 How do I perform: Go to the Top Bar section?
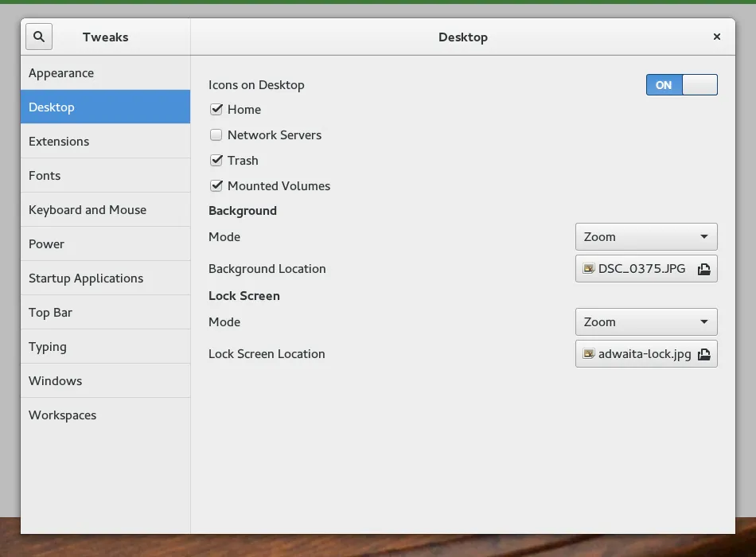pos(106,313)
